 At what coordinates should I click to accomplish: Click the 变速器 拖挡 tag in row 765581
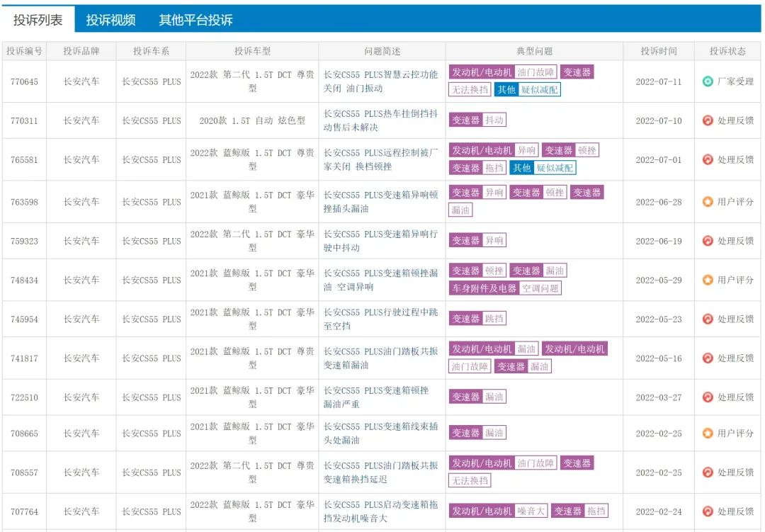477,168
